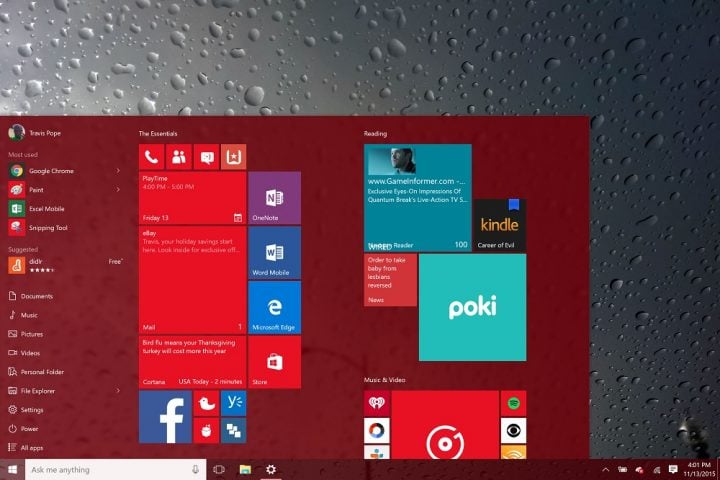Open Settings gear on the taskbar
This screenshot has width=720, height=480.
(x=271, y=469)
